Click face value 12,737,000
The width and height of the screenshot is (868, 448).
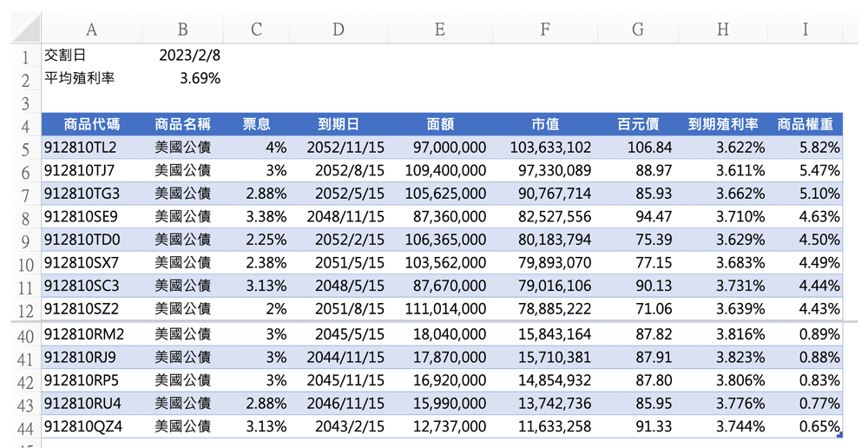tap(439, 426)
